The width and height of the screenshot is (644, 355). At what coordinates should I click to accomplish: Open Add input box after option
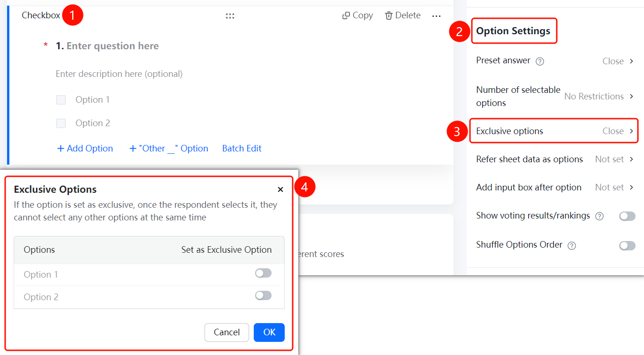click(x=555, y=187)
